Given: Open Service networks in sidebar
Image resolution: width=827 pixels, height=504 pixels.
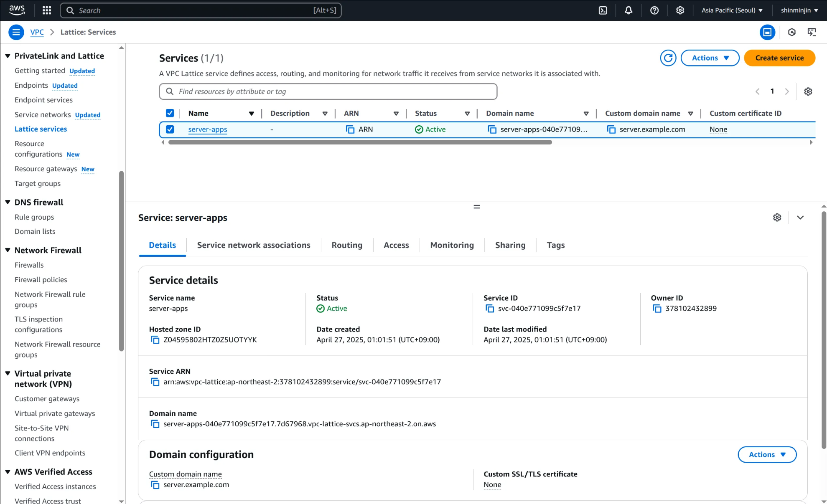Looking at the screenshot, I should point(43,114).
